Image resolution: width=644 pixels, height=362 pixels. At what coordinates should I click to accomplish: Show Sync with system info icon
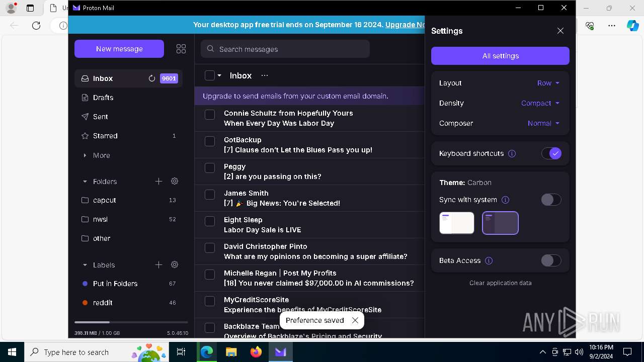point(505,200)
